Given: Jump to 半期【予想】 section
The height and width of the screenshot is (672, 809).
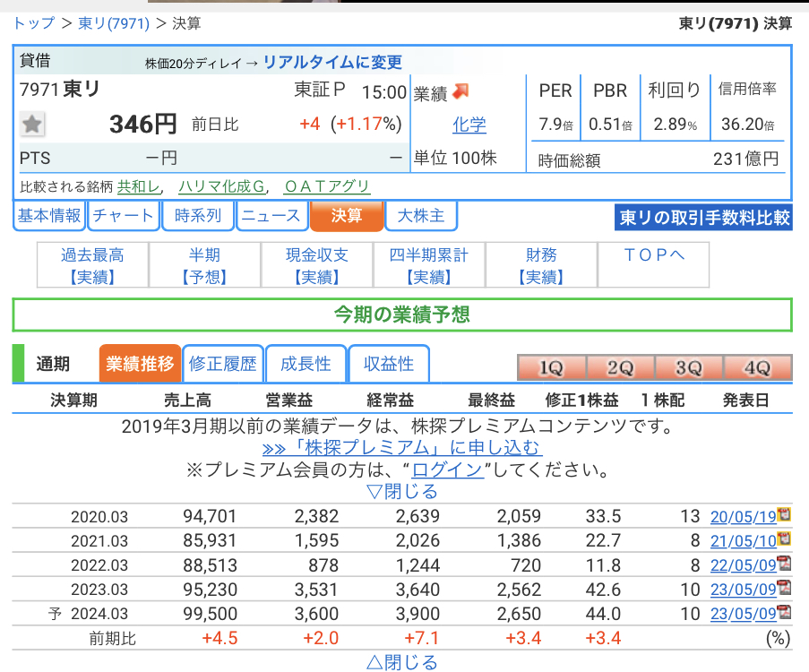Looking at the screenshot, I should click(205, 265).
